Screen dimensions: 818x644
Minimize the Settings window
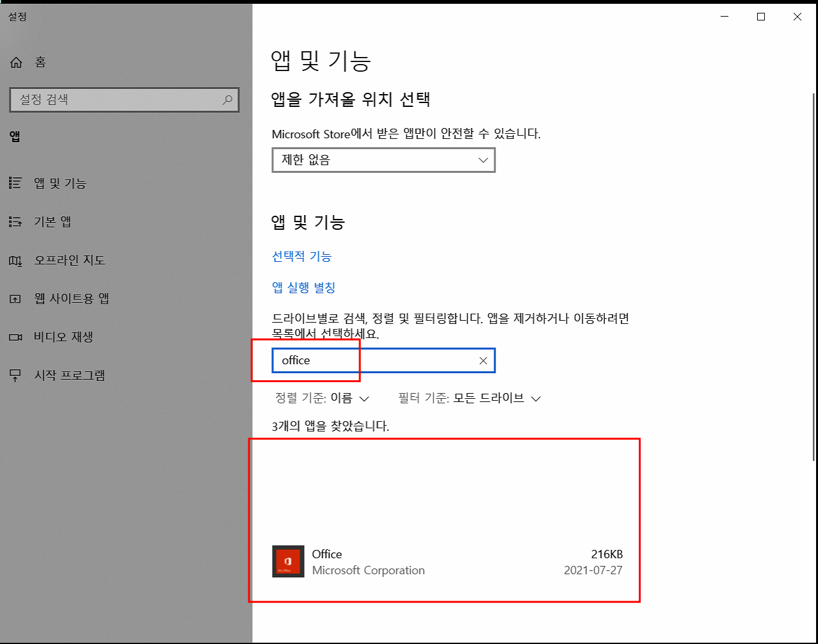725,17
